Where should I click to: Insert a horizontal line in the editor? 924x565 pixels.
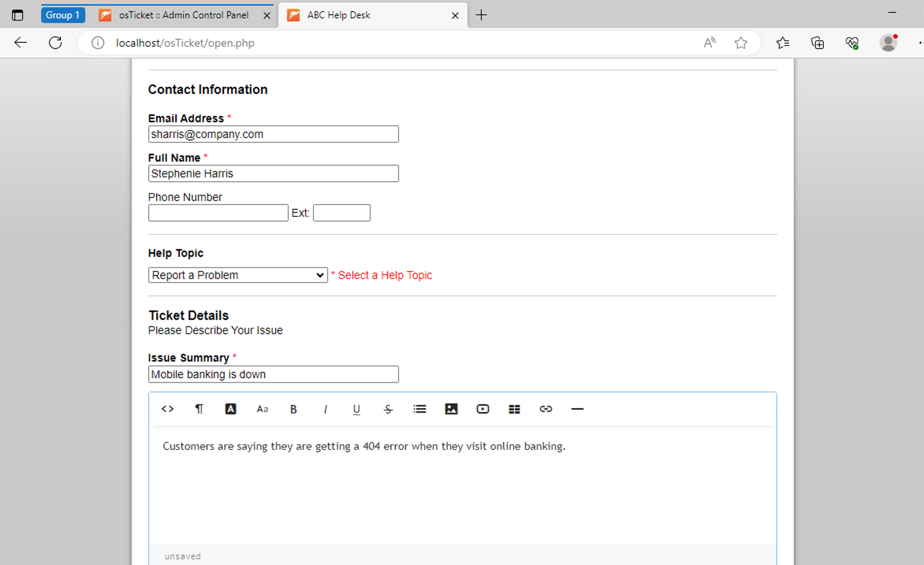point(577,409)
